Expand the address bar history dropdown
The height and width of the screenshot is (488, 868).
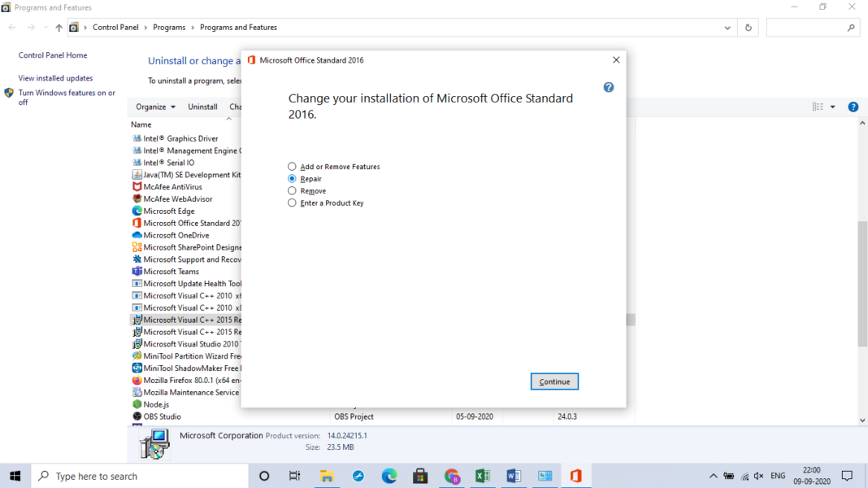(727, 27)
